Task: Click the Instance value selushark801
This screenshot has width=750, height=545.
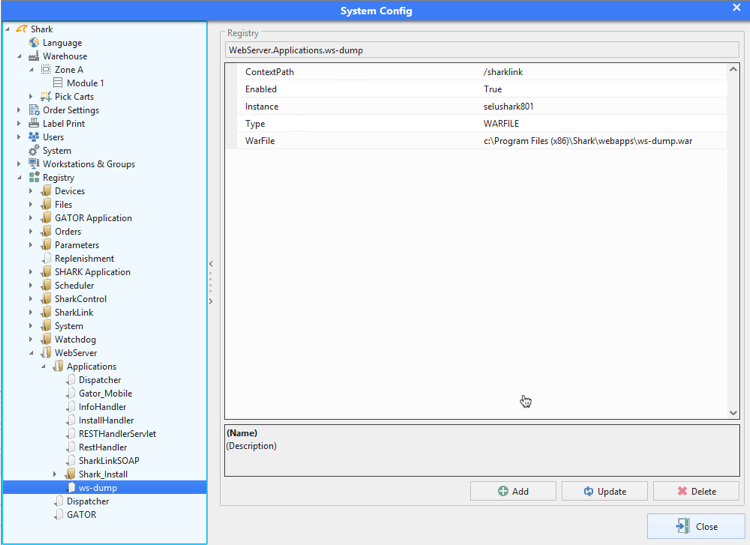Action: pyautogui.click(x=508, y=106)
